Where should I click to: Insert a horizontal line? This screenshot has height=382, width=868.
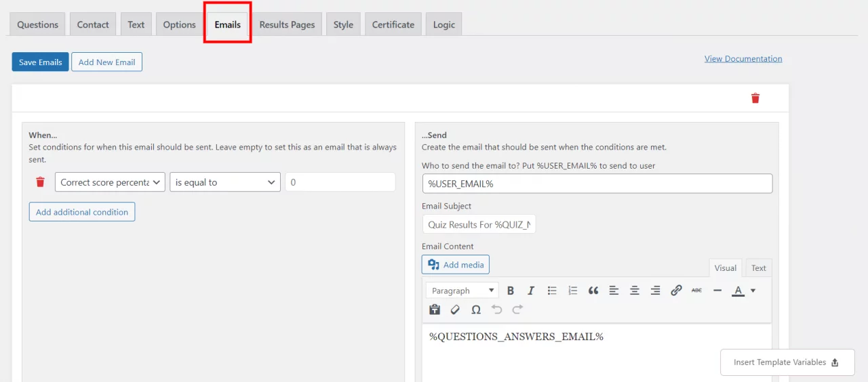717,291
